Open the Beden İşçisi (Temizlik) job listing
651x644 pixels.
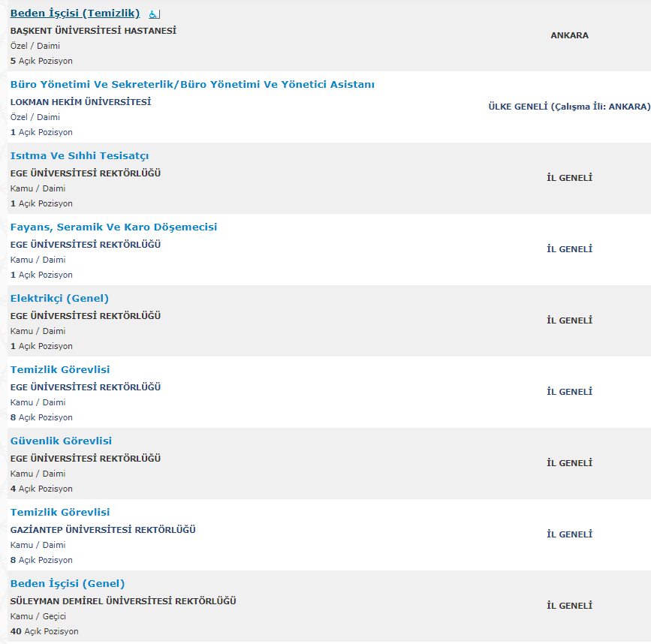pyautogui.click(x=74, y=14)
